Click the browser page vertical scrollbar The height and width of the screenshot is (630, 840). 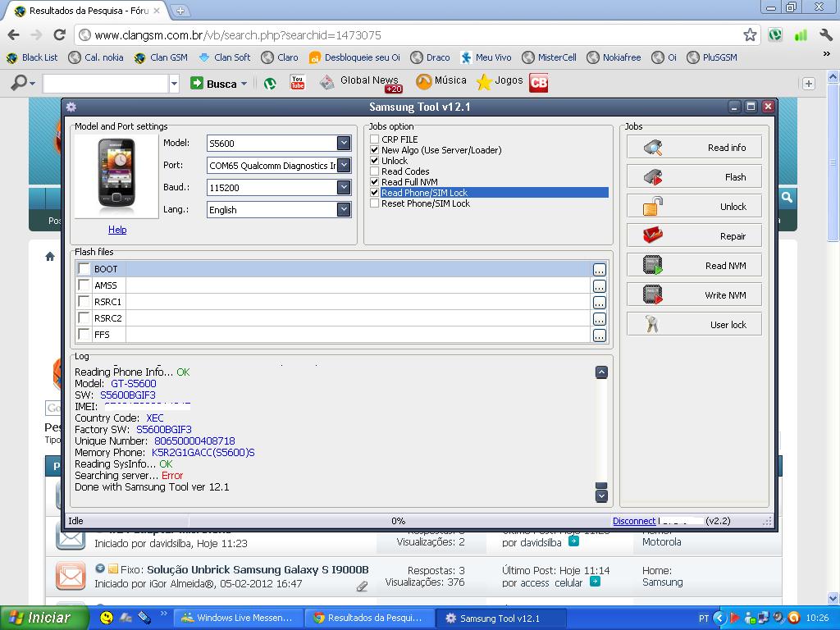(x=833, y=162)
